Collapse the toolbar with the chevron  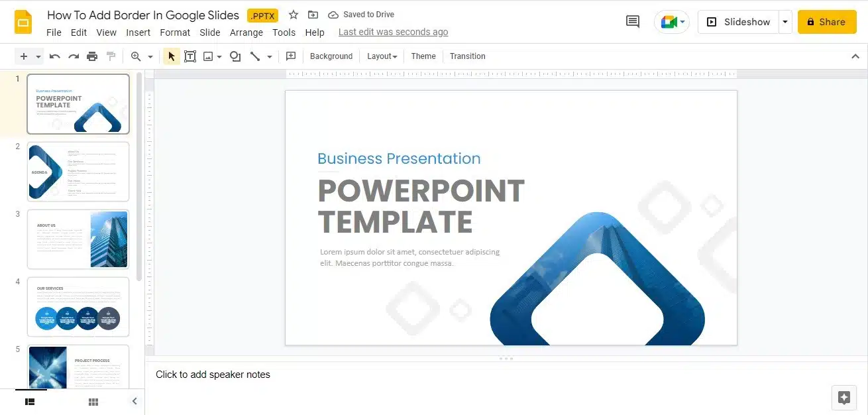pos(855,56)
